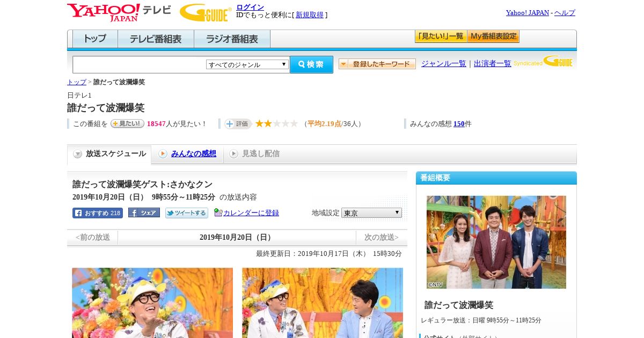
Task: Focus the program search text field
Action: 140,64
